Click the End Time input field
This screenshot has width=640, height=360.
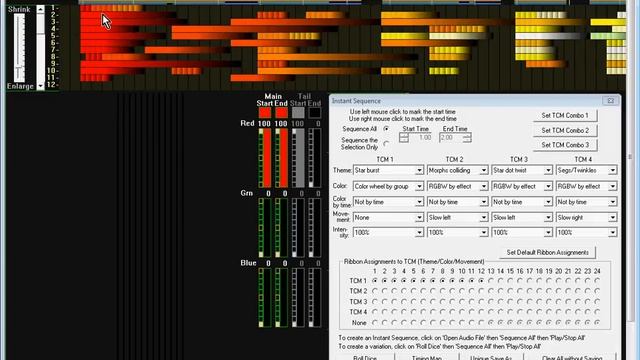[451, 138]
